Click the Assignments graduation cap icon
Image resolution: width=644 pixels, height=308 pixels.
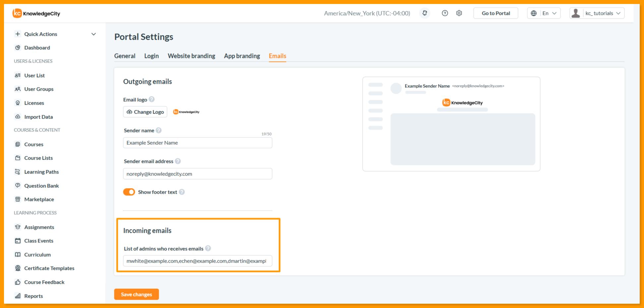point(18,227)
